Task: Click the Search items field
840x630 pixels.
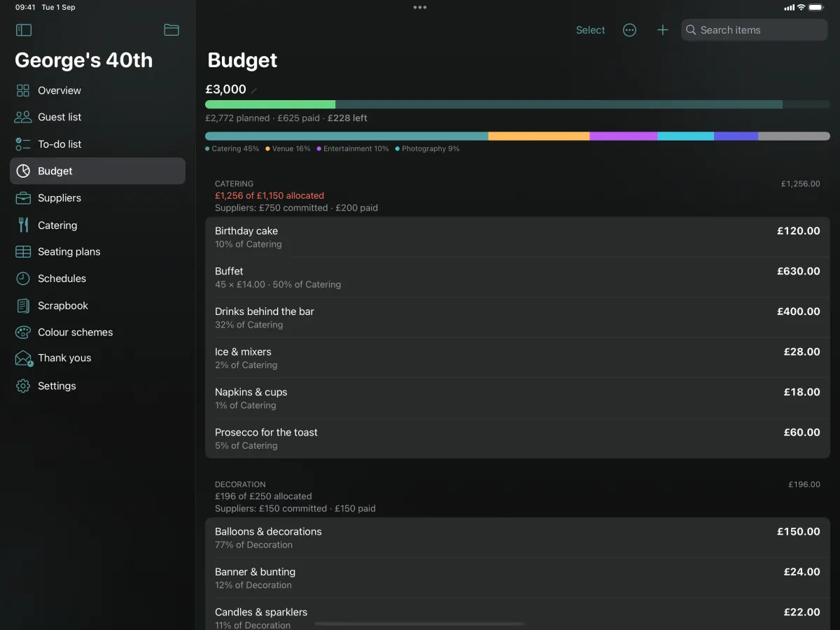Action: (x=755, y=30)
